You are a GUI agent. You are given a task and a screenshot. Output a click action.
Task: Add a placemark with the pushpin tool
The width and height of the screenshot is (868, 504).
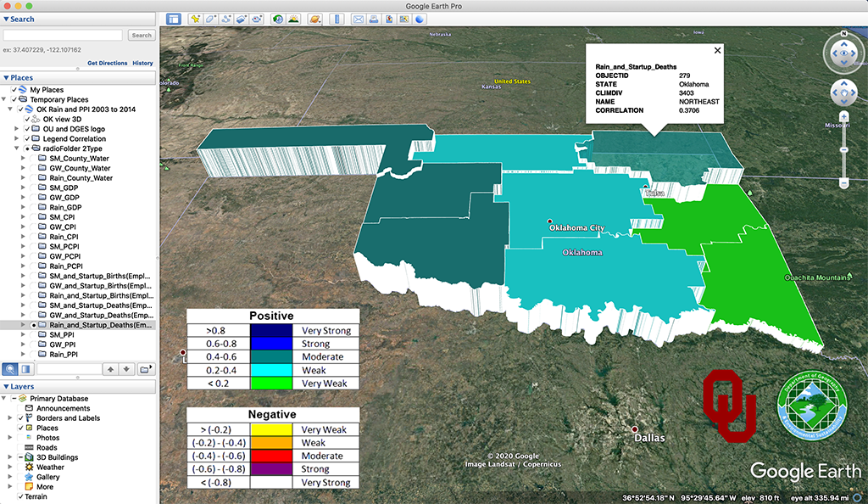[x=195, y=19]
